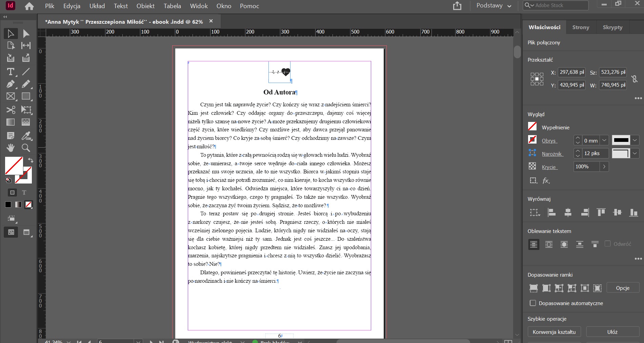The width and height of the screenshot is (644, 343).
Task: Activate the Hand tool
Action: tap(11, 148)
